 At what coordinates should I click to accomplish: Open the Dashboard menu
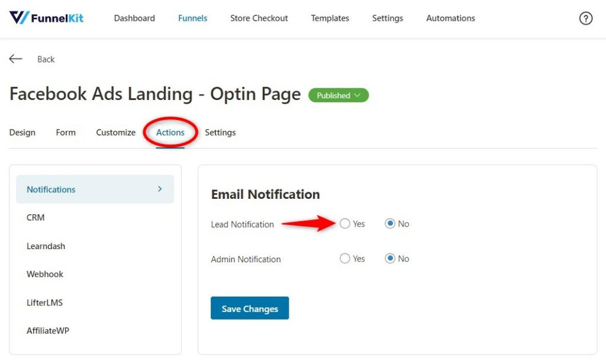click(134, 18)
